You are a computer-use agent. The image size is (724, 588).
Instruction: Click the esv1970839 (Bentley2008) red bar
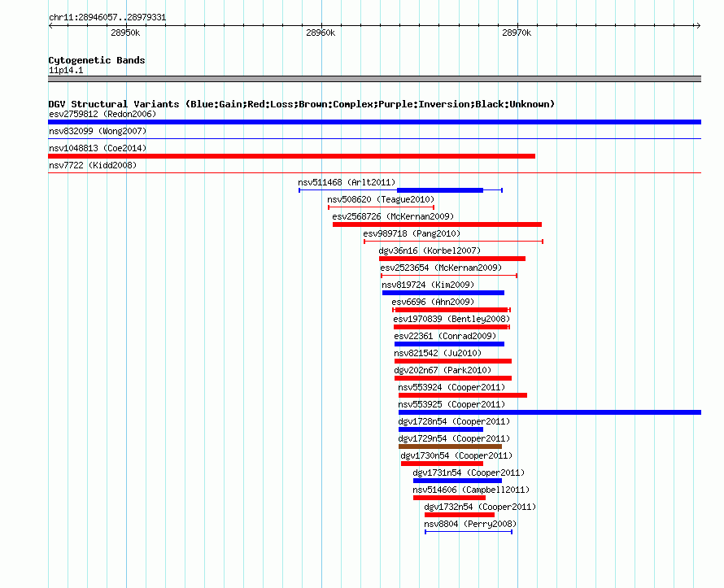coord(451,327)
